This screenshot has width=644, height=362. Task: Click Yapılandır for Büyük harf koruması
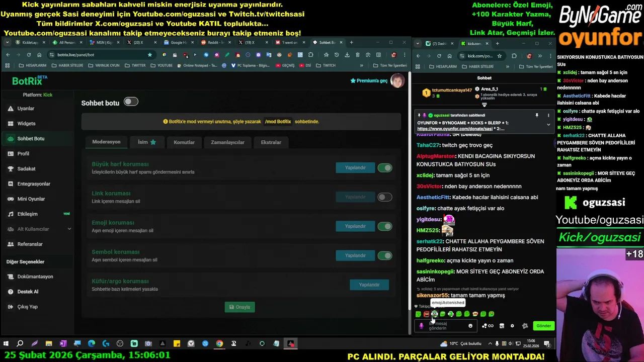click(x=355, y=168)
